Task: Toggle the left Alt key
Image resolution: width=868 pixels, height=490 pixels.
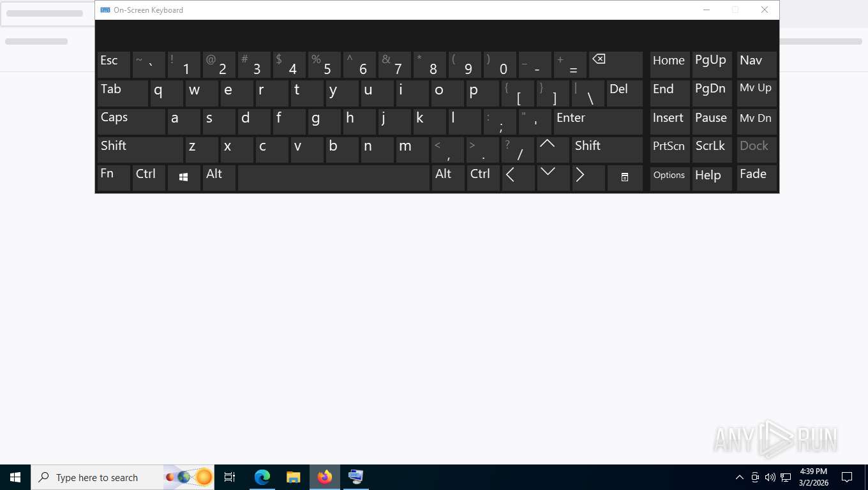Action: click(x=219, y=177)
